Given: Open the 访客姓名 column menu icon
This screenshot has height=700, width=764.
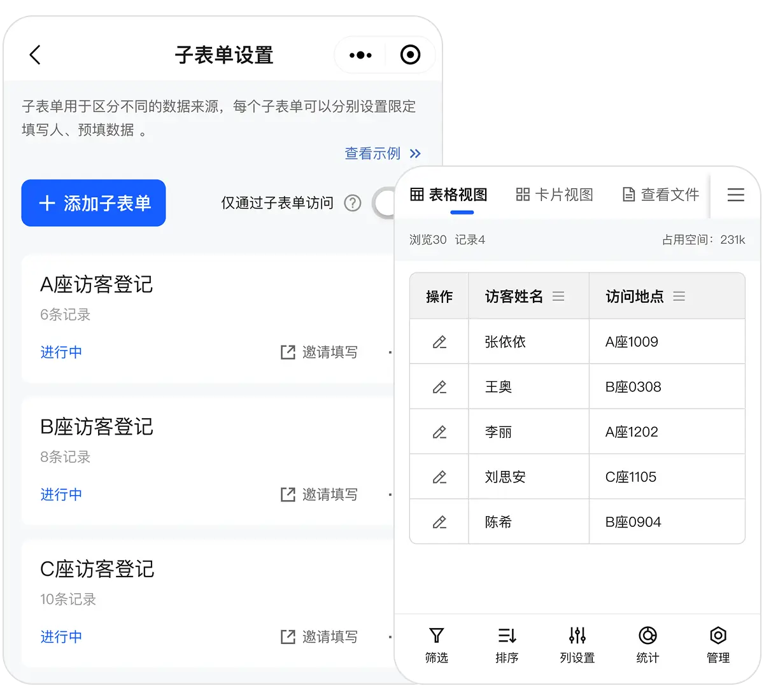Looking at the screenshot, I should (558, 297).
